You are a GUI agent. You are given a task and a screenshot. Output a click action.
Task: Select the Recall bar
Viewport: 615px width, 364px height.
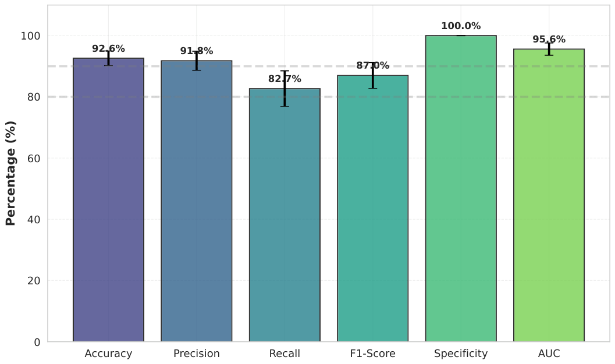point(285,215)
